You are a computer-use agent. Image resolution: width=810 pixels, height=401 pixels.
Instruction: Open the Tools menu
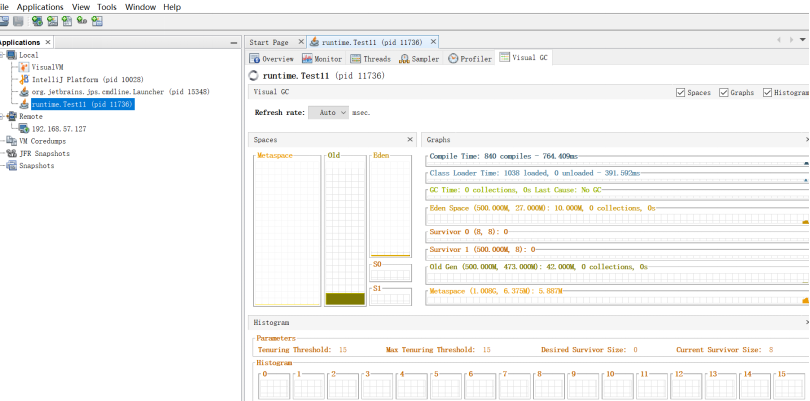click(107, 7)
